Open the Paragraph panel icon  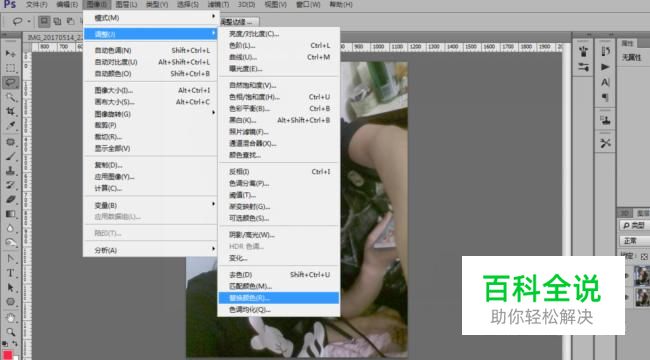click(x=605, y=97)
